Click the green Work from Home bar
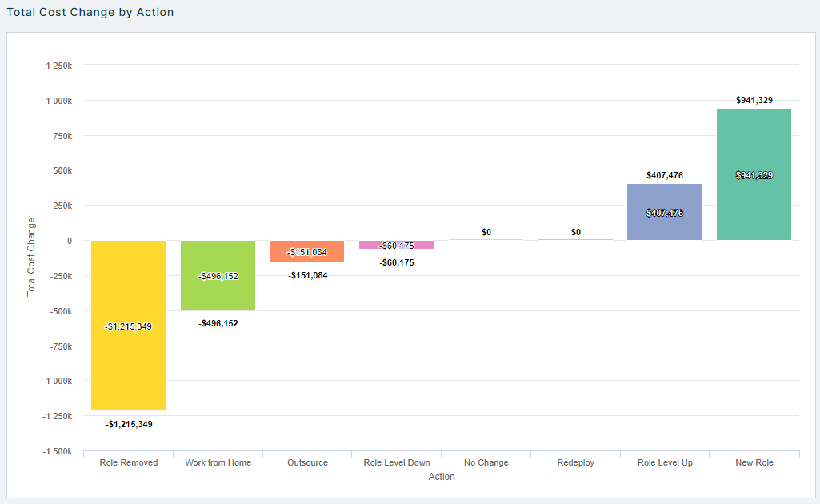 (218, 276)
